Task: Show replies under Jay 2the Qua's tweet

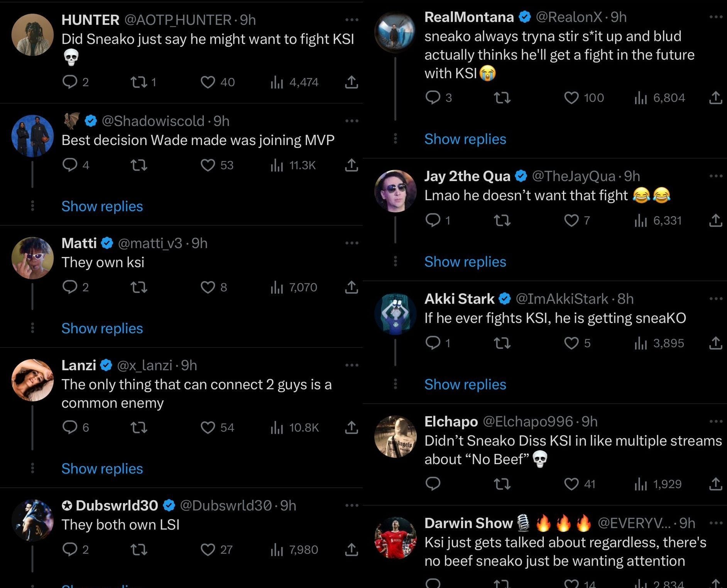Action: point(465,262)
